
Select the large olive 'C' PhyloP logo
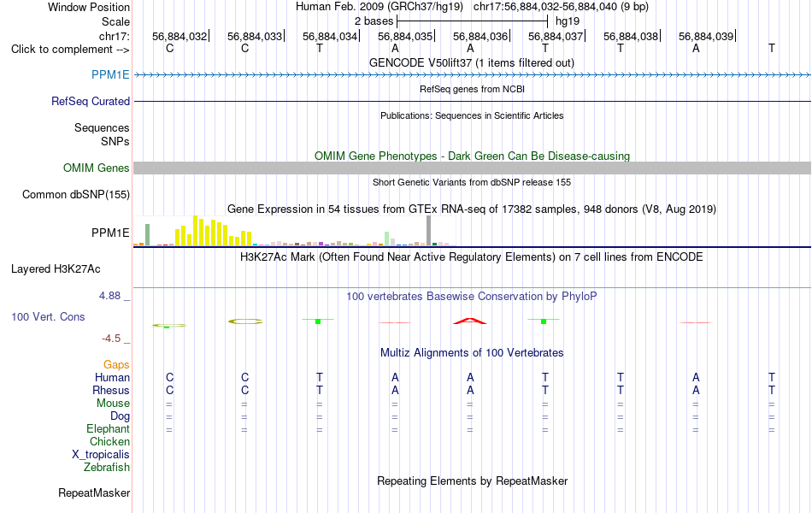pos(245,321)
